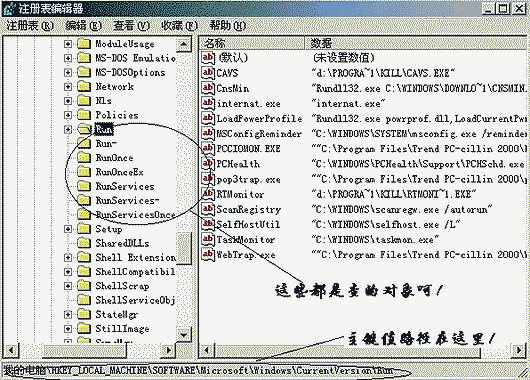Select the RunServicesOnce key
The image size is (530, 380).
pos(136,215)
